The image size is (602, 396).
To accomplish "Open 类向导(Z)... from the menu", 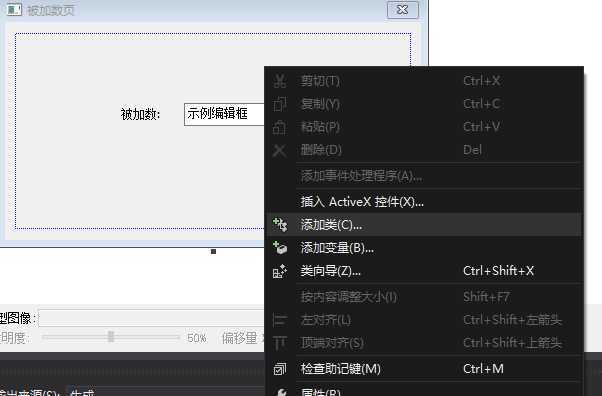I will coord(424,271).
